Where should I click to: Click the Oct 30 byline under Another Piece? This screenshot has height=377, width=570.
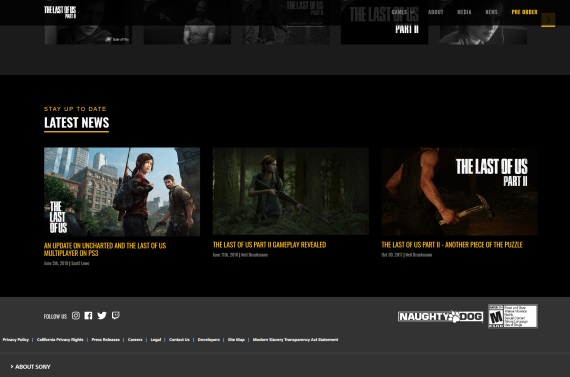[406, 255]
